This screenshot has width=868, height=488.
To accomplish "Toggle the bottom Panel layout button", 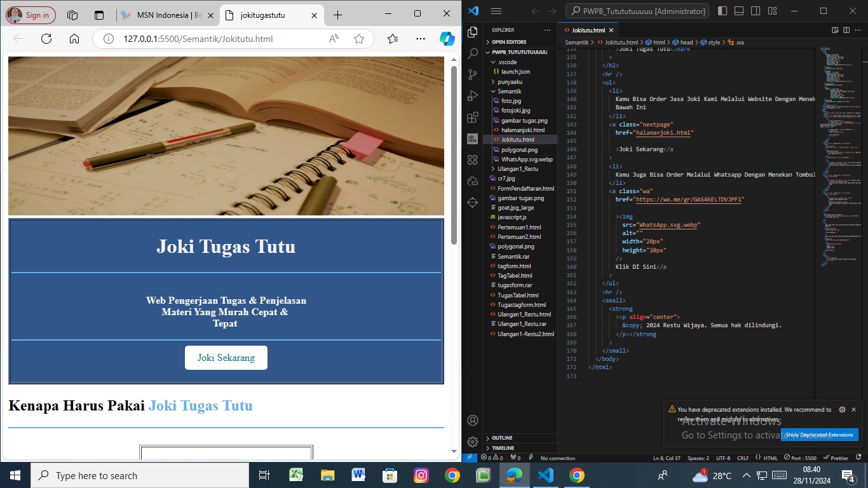I will point(738,11).
